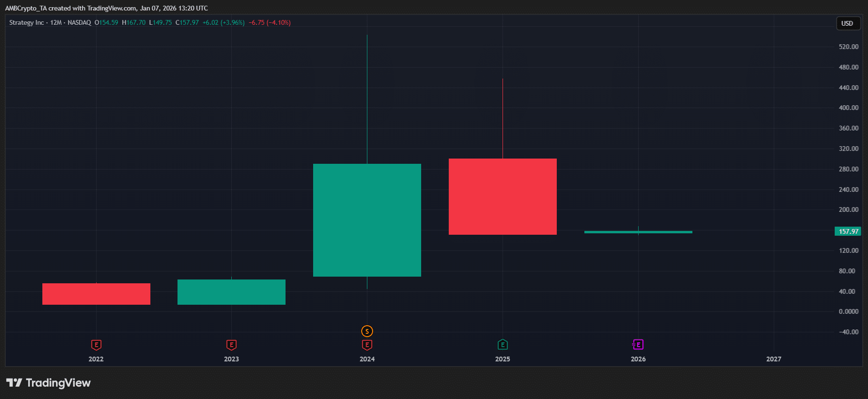Click the 2025 label on time axis

tap(503, 359)
